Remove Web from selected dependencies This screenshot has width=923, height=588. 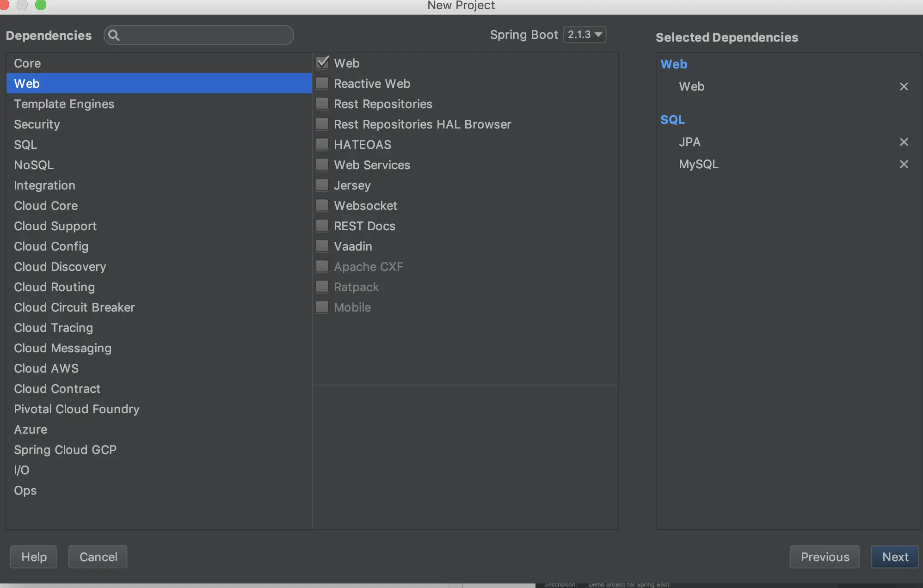click(904, 86)
